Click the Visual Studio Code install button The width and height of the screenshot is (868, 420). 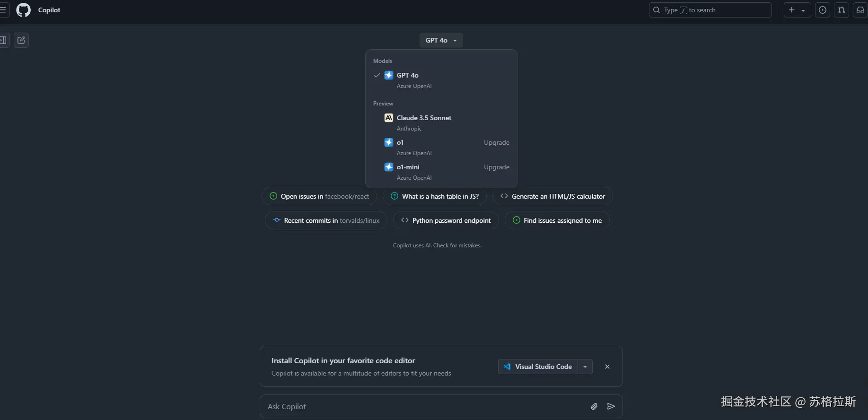538,367
